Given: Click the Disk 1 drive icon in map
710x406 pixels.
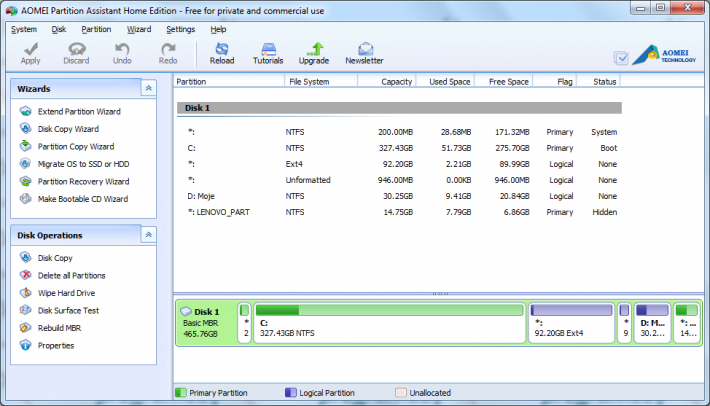Looking at the screenshot, I should [186, 311].
